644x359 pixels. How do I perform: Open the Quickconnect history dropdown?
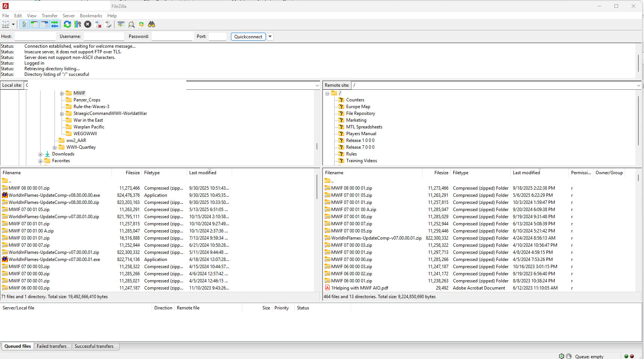(270, 36)
